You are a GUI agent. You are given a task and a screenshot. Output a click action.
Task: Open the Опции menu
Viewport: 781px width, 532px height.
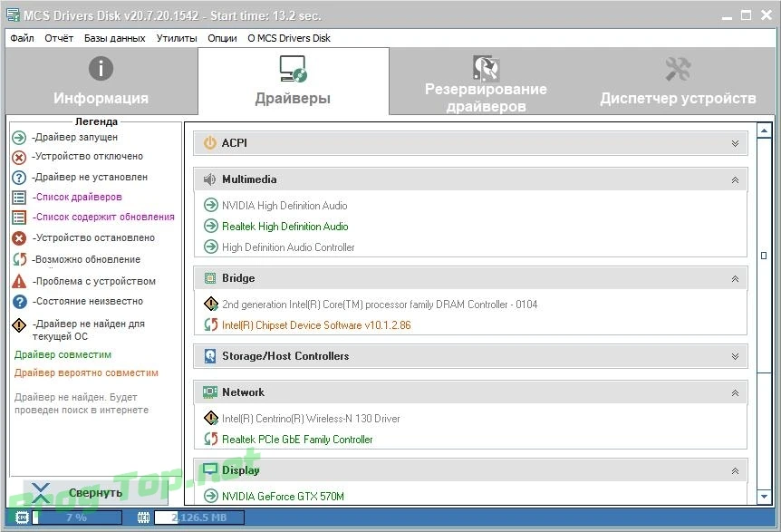click(x=222, y=38)
